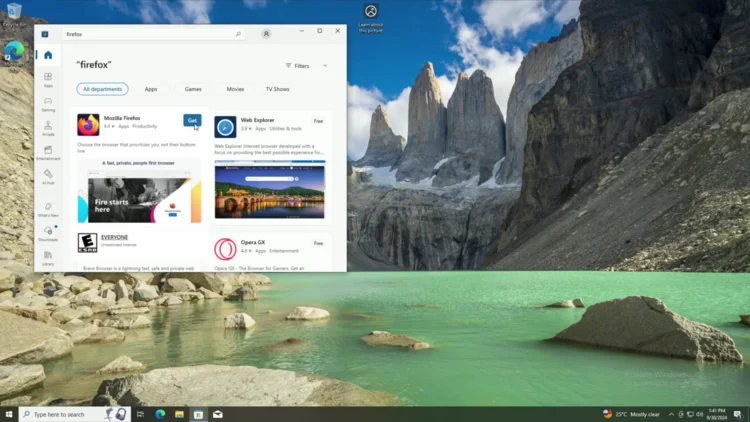
Task: Select the Apps department filter
Action: coord(151,89)
